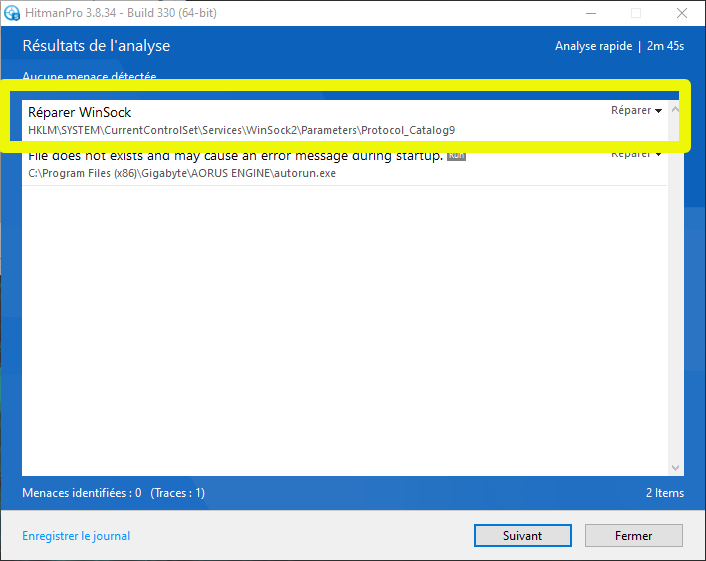Click the Résultats de l'analyse heading
The image size is (706, 561).
[96, 46]
